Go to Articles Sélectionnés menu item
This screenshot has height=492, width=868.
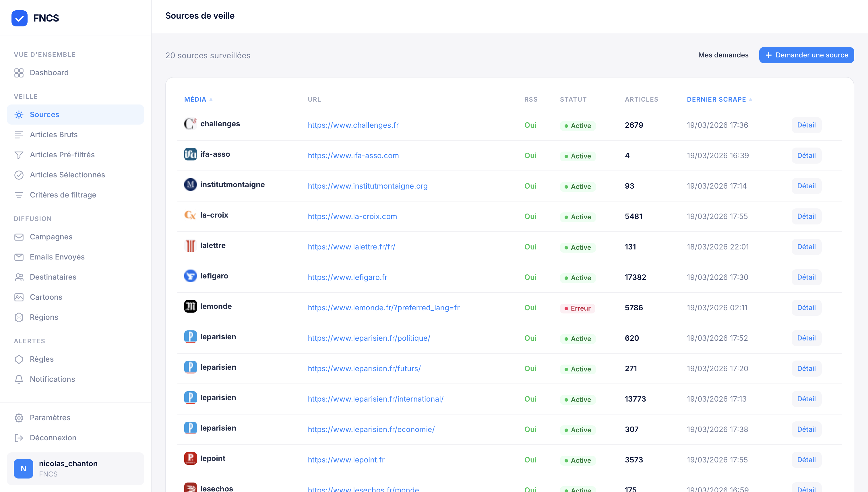tap(67, 175)
